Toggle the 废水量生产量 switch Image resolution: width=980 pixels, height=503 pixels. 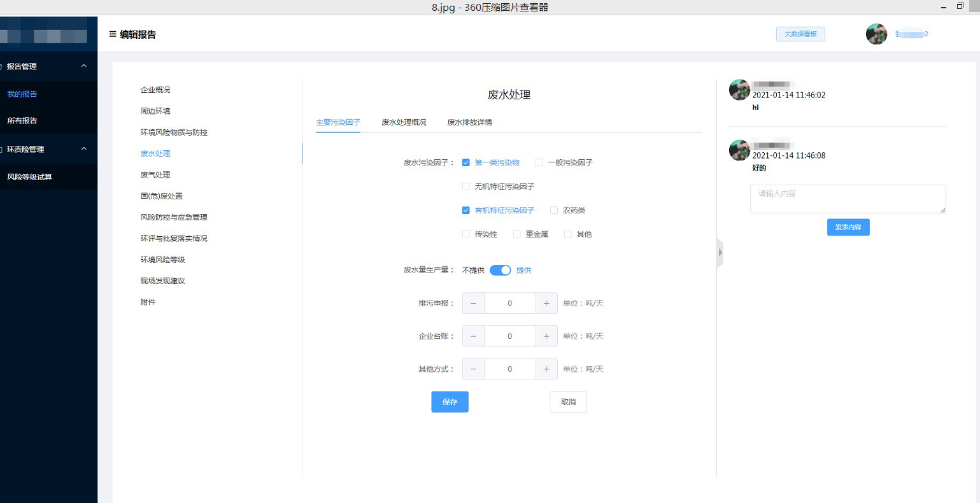501,271
